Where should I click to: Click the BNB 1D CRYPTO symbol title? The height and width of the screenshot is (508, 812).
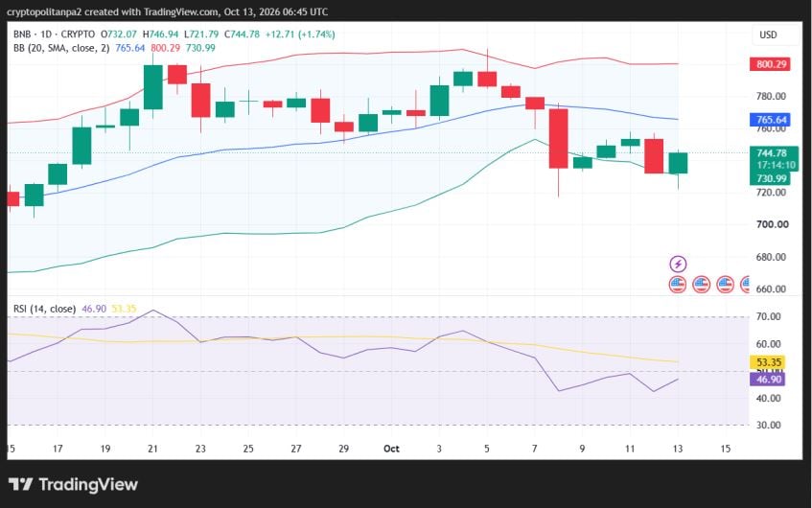(54, 35)
